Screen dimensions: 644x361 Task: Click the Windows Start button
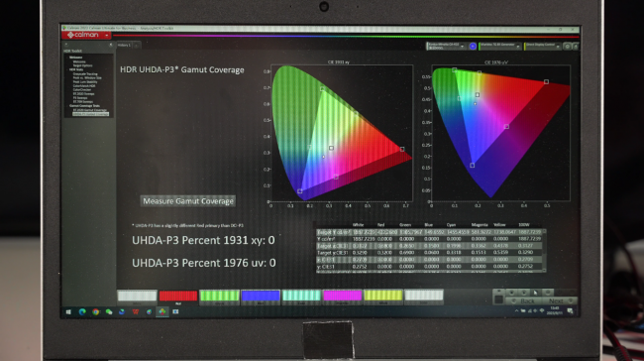click(68, 311)
